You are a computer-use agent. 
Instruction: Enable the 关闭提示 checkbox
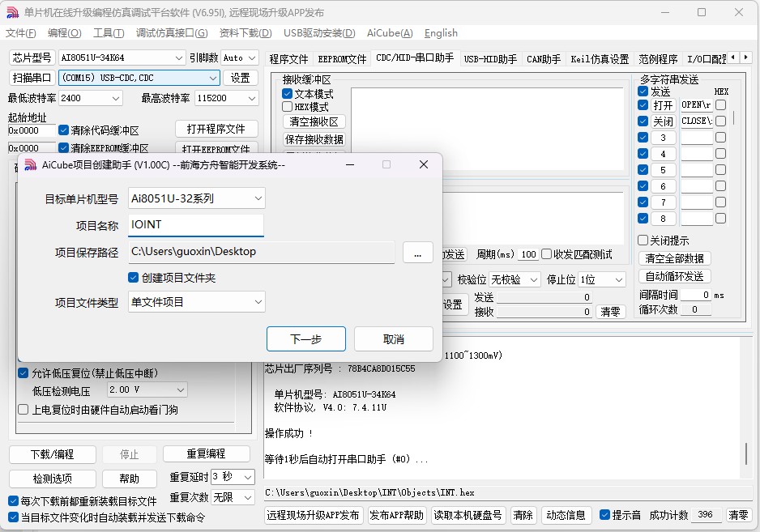pyautogui.click(x=643, y=240)
